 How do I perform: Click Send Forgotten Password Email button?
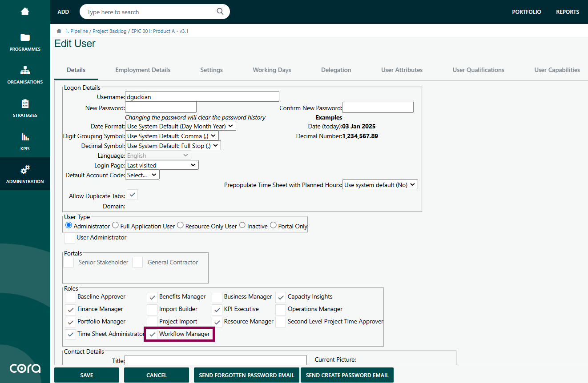click(246, 375)
